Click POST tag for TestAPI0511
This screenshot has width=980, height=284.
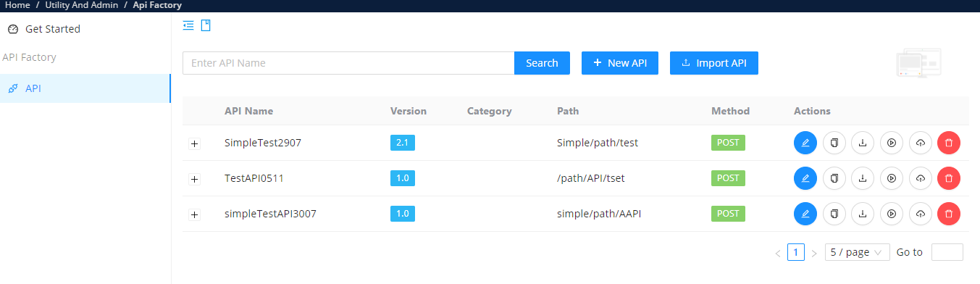(728, 178)
